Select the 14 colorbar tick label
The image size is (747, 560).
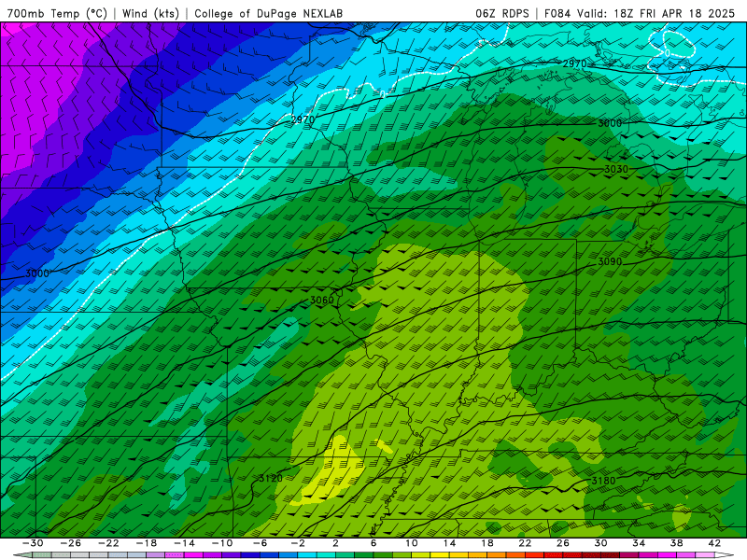click(x=449, y=543)
